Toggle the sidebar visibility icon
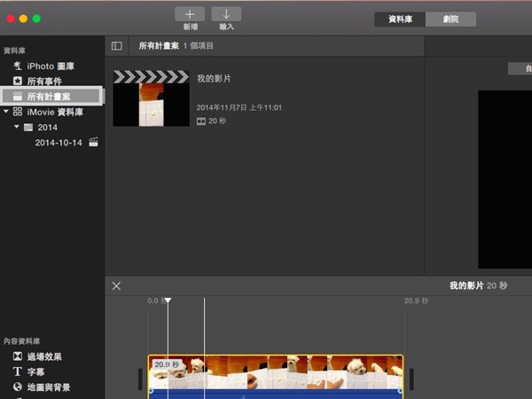Screen dimensions: 532x399 117,46
